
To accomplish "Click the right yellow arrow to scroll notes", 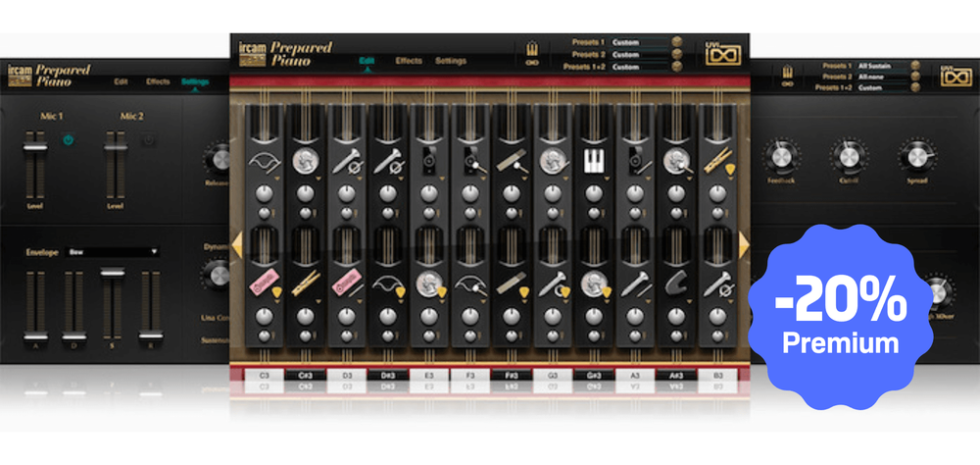I will (x=743, y=244).
